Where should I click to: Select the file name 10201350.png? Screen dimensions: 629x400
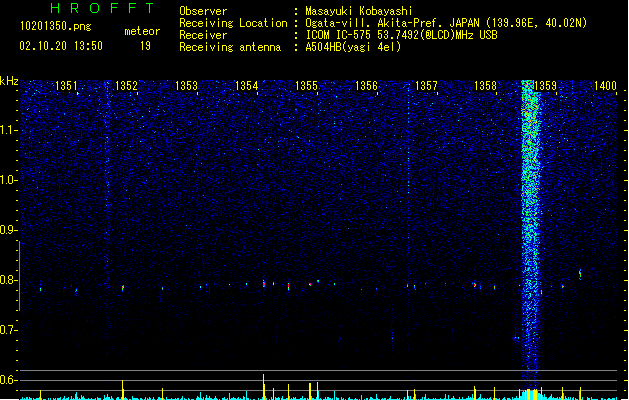tap(56, 26)
